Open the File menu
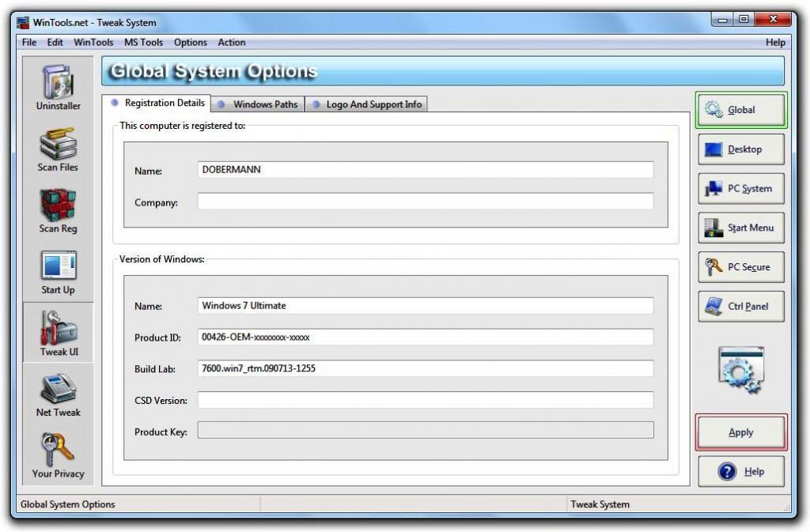 [29, 43]
